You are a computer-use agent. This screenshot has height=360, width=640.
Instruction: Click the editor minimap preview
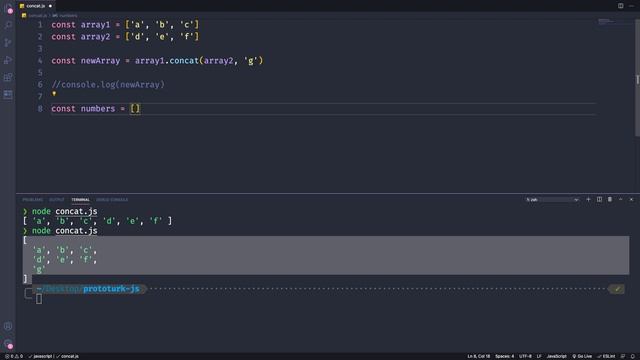(x=606, y=21)
